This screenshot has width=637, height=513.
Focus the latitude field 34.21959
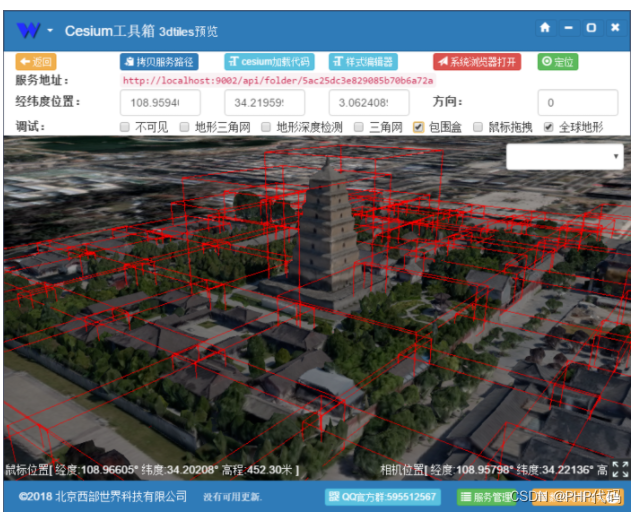pyautogui.click(x=264, y=102)
